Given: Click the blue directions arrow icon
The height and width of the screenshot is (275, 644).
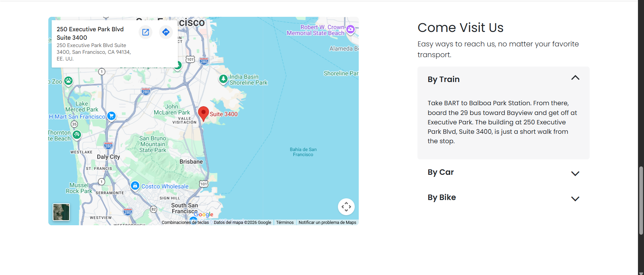Looking at the screenshot, I should coord(166,32).
